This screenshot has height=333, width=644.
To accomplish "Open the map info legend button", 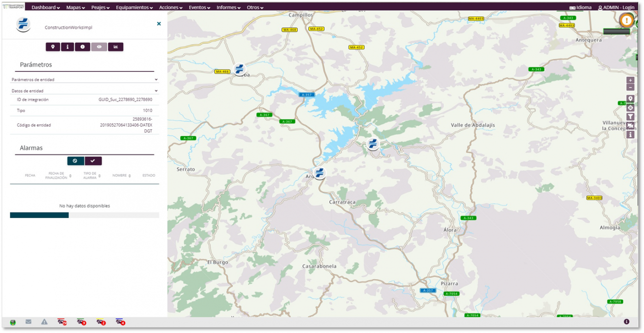I will tap(631, 135).
